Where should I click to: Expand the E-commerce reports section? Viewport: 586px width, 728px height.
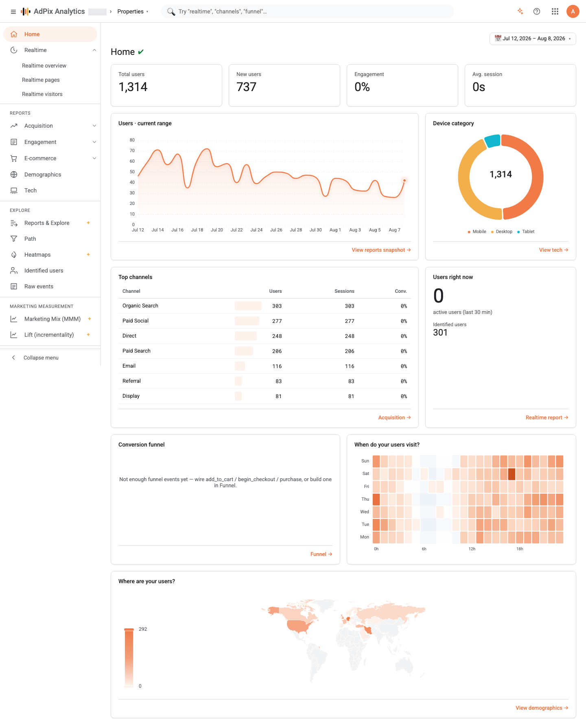(94, 158)
